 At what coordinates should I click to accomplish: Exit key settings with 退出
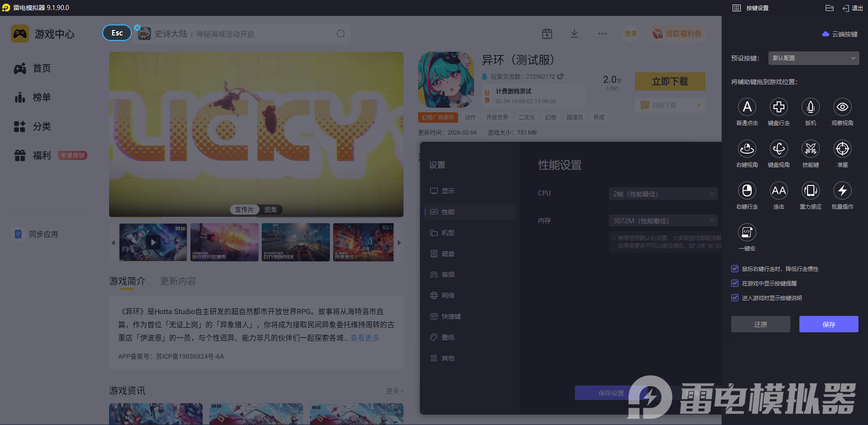[x=853, y=8]
